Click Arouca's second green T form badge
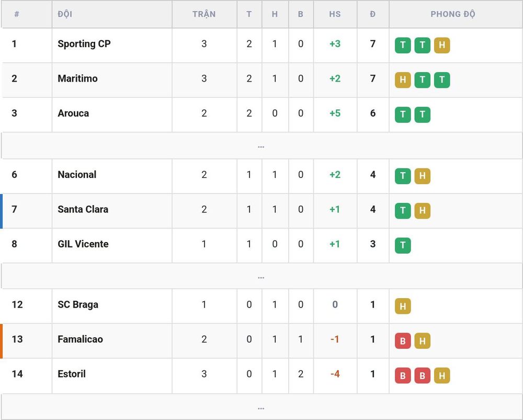The height and width of the screenshot is (420, 523). (x=422, y=115)
